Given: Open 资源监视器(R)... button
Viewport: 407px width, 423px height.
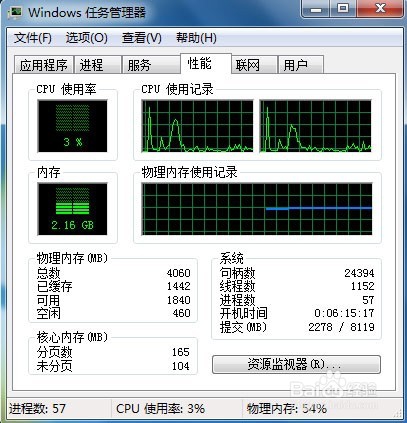Looking at the screenshot, I should 296,364.
